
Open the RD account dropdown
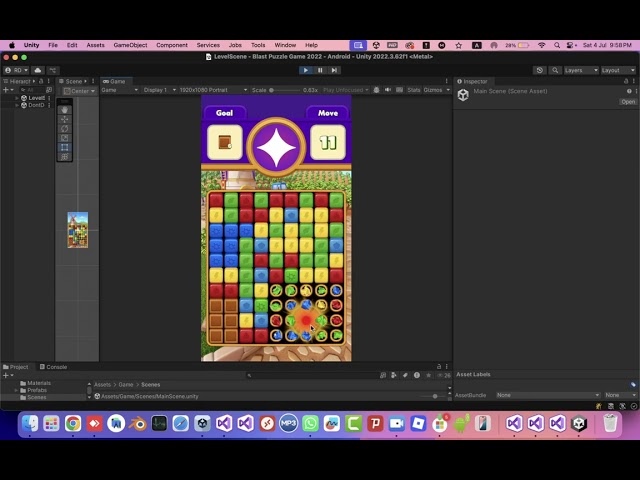click(x=16, y=70)
